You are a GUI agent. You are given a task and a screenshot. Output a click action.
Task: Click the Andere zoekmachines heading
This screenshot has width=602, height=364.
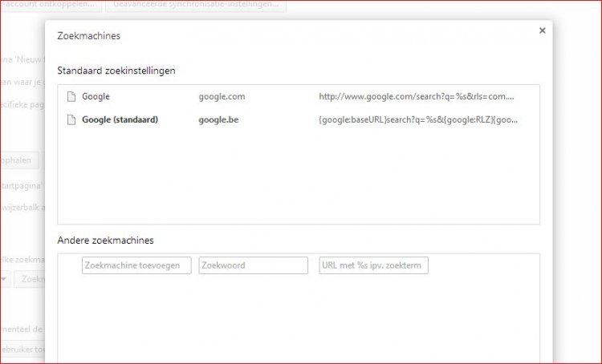106,240
